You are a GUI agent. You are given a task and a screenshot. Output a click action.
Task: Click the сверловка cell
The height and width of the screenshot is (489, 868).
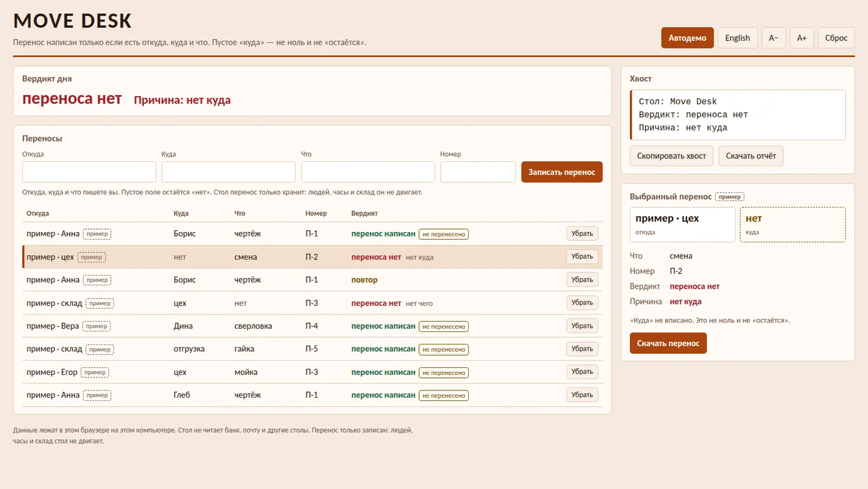(253, 326)
